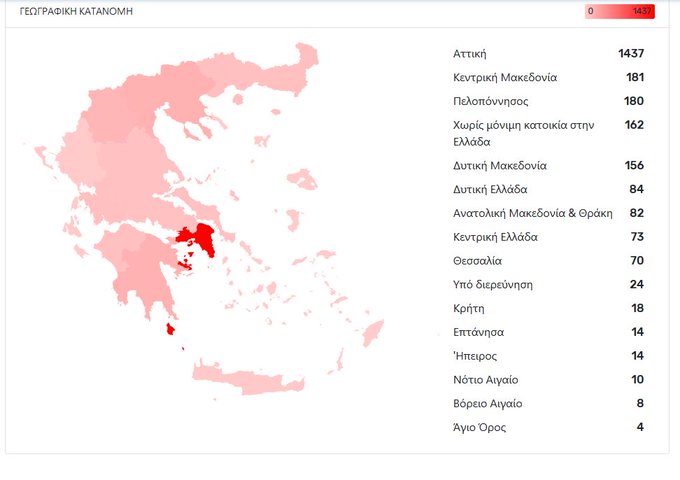Select the Επτάνησα list row
The width and height of the screenshot is (680, 480).
[548, 333]
